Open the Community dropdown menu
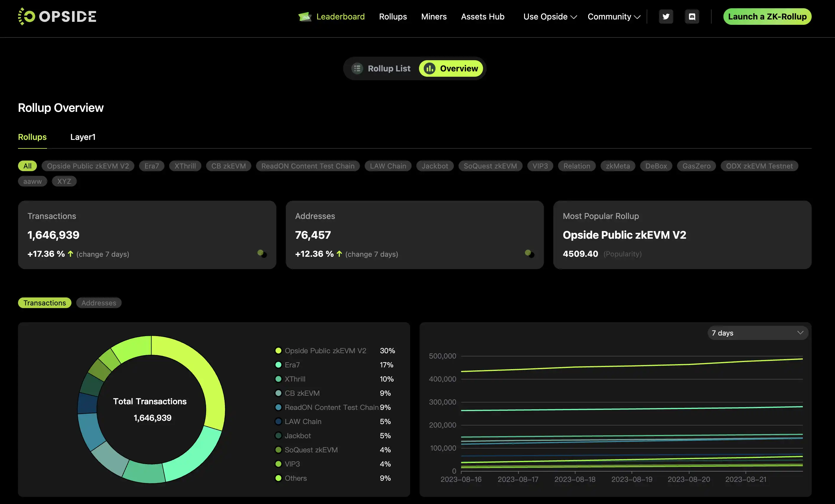This screenshot has height=504, width=835. [613, 16]
